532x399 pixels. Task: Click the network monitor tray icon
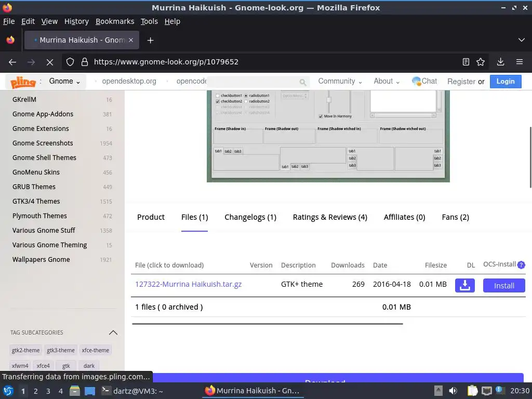487,391
